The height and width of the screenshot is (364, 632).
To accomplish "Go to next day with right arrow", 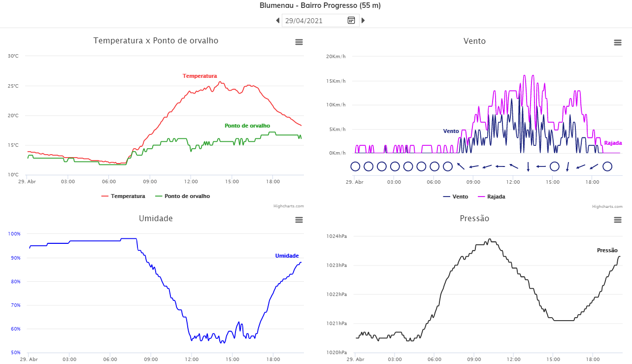I will 363,21.
